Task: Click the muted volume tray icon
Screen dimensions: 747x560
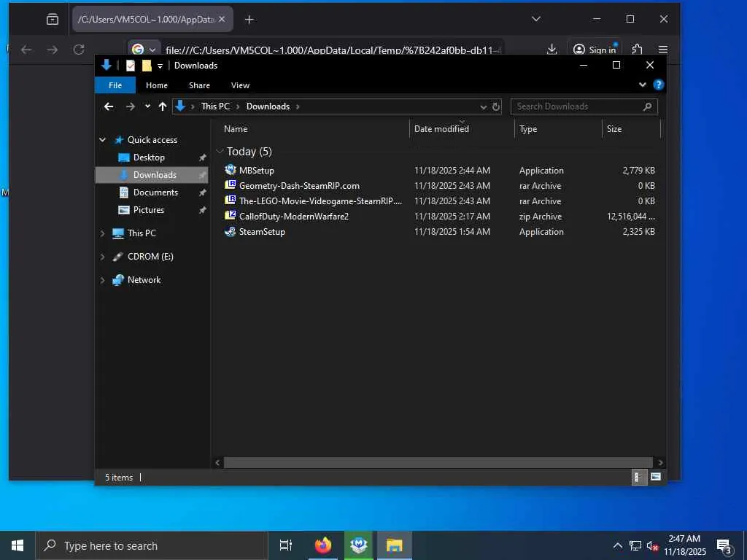Action: 651,545
